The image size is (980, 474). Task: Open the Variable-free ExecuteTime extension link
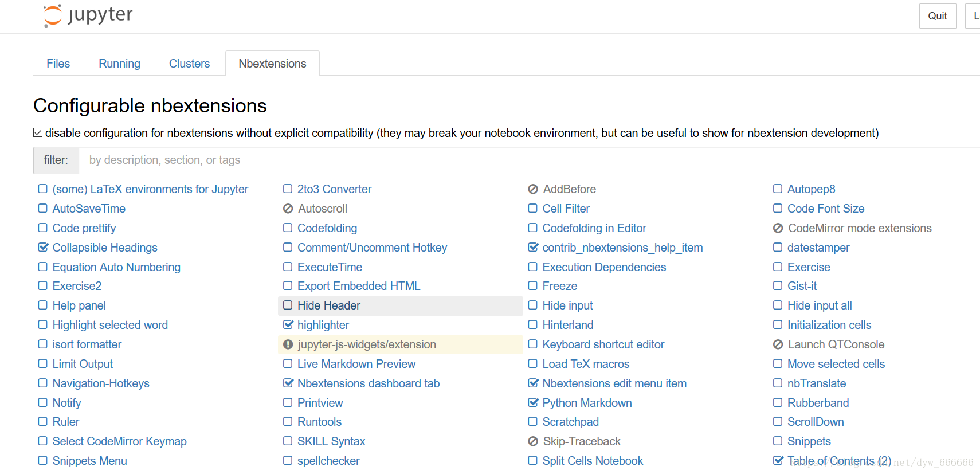[x=330, y=267]
